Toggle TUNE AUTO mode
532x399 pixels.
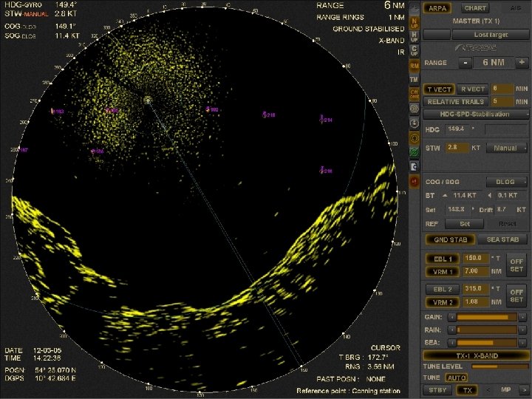point(457,378)
